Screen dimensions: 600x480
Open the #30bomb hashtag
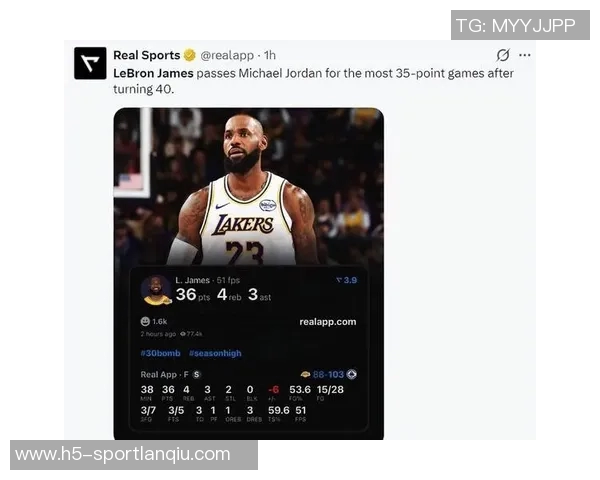pos(160,353)
